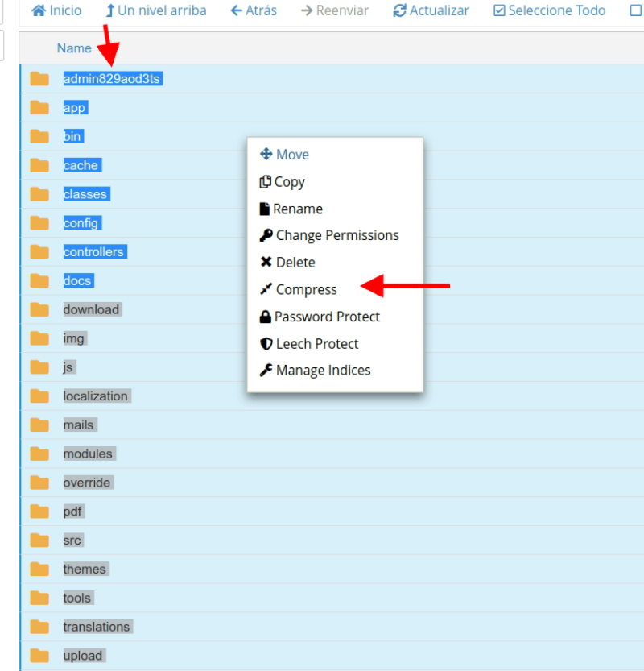644x671 pixels.
Task: Select the src folder name
Action: (x=73, y=540)
